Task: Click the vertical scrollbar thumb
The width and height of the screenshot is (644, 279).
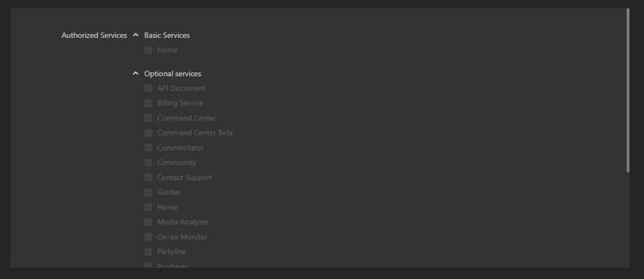Action: (x=627, y=90)
